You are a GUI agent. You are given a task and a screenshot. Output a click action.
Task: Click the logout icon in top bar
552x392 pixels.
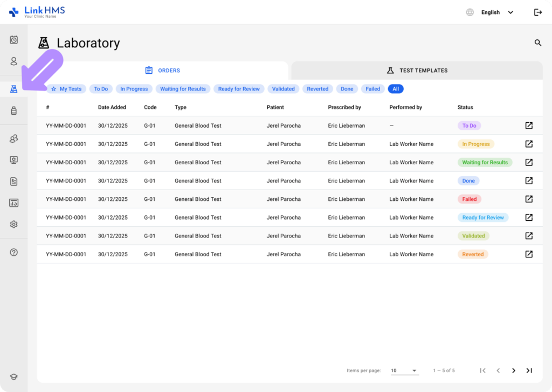click(537, 12)
